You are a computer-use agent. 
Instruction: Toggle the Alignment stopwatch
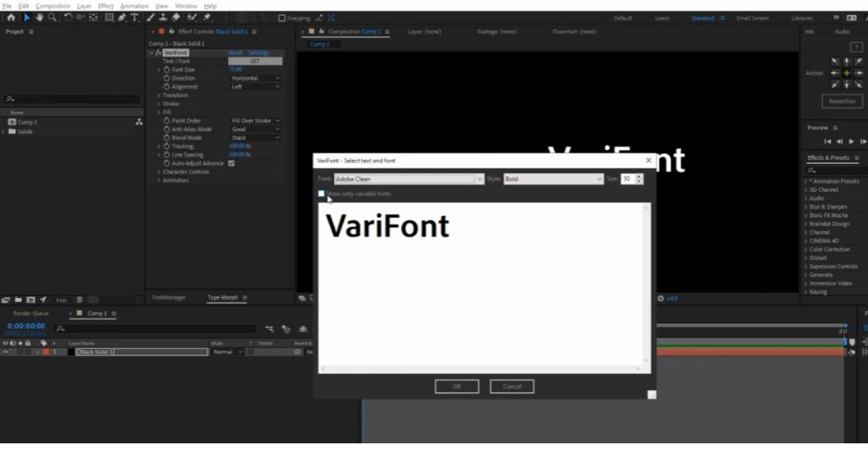pyautogui.click(x=167, y=87)
